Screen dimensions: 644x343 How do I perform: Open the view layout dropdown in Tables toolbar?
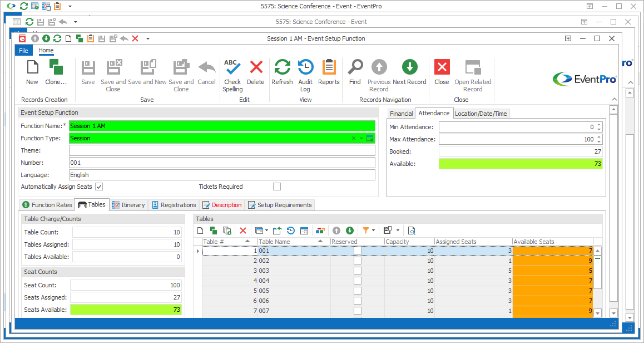click(x=266, y=231)
